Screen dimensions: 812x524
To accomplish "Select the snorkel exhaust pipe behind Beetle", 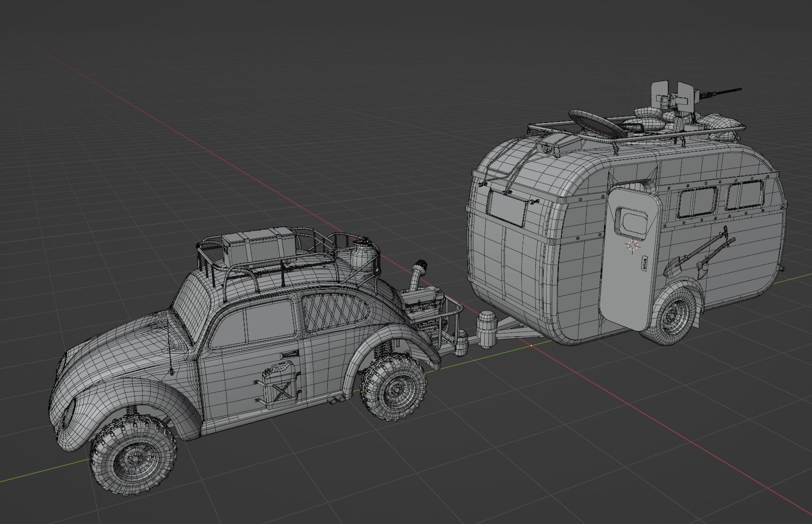I will [418, 277].
